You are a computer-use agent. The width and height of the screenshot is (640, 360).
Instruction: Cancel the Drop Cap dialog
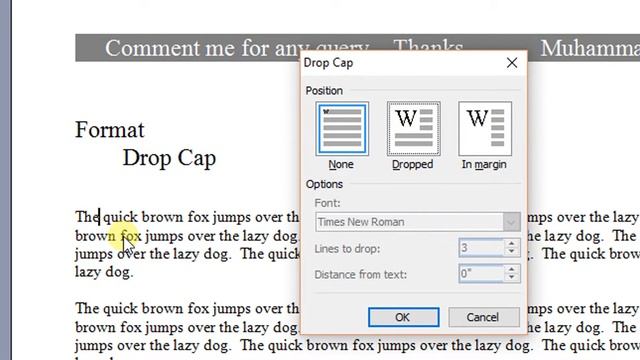pyautogui.click(x=484, y=317)
